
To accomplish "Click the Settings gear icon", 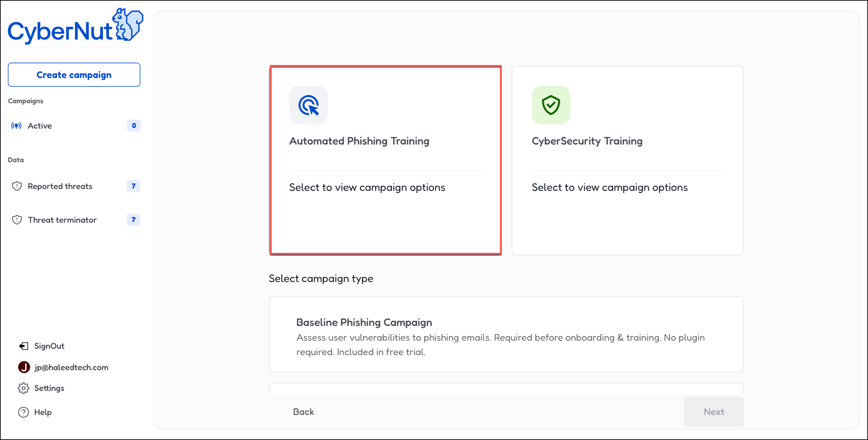I will [23, 388].
